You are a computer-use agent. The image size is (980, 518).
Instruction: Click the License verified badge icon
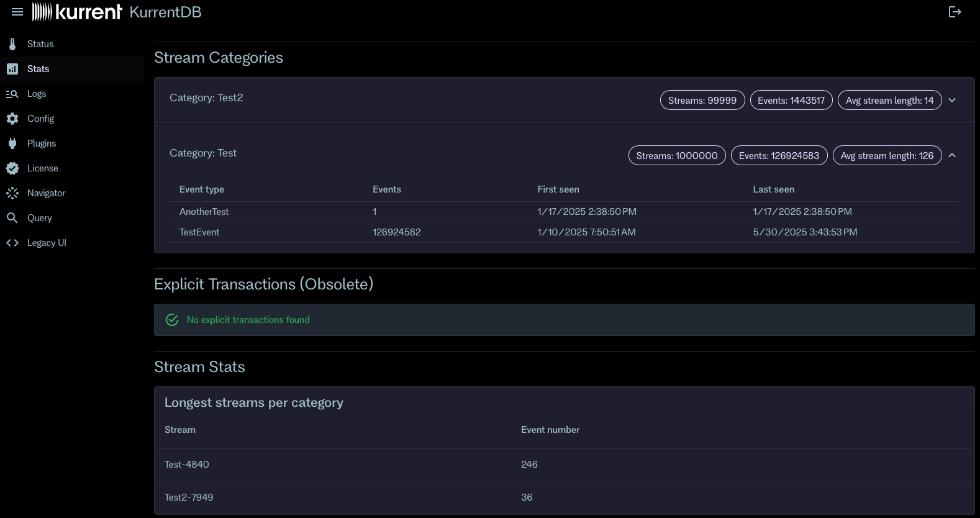click(x=12, y=168)
